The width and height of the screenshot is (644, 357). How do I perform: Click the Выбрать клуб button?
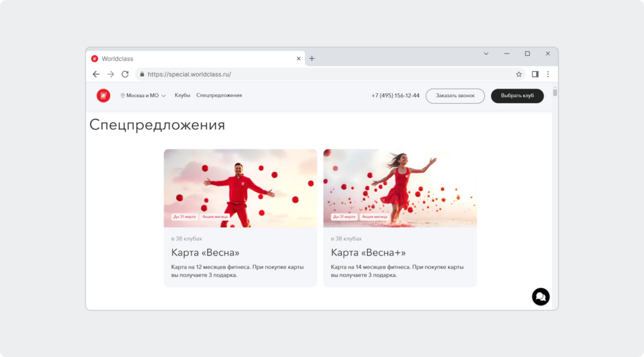pyautogui.click(x=517, y=96)
